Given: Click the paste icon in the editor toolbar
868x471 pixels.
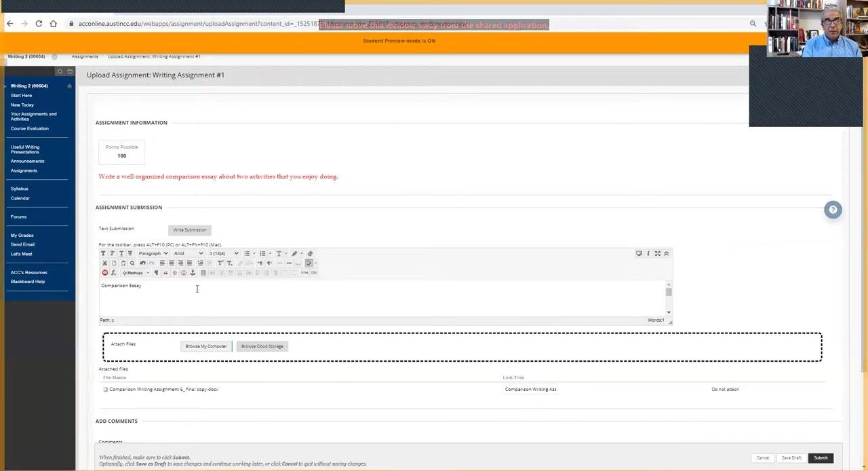Looking at the screenshot, I should coord(123,263).
